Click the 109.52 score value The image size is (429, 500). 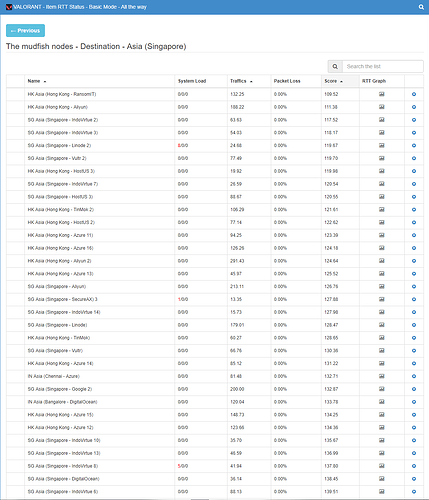331,94
